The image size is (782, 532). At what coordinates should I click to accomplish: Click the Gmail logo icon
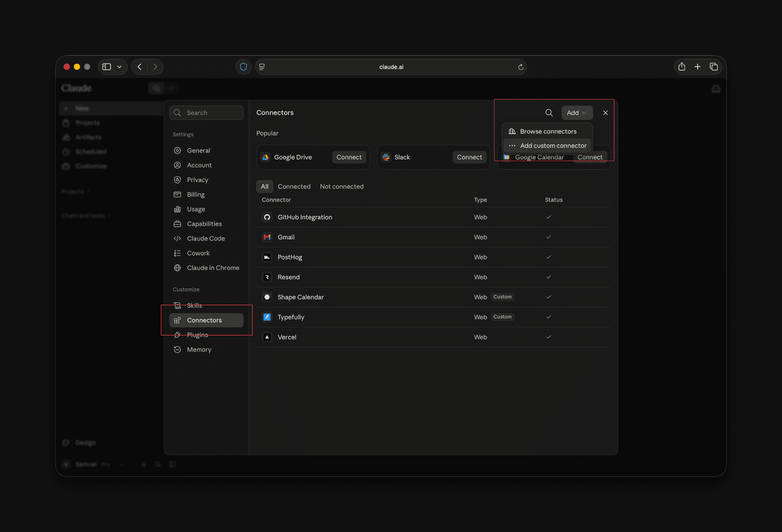click(267, 237)
